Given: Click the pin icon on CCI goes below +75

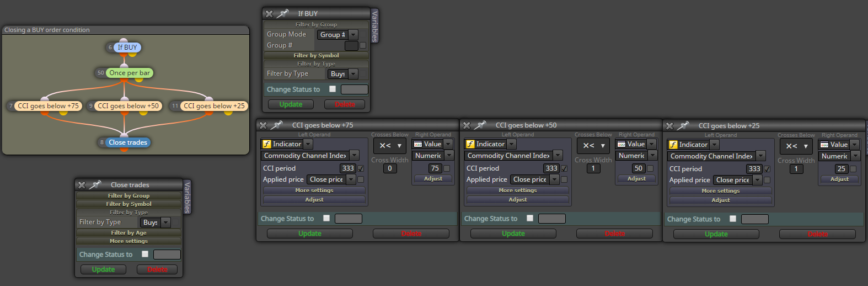Looking at the screenshot, I should tap(276, 125).
